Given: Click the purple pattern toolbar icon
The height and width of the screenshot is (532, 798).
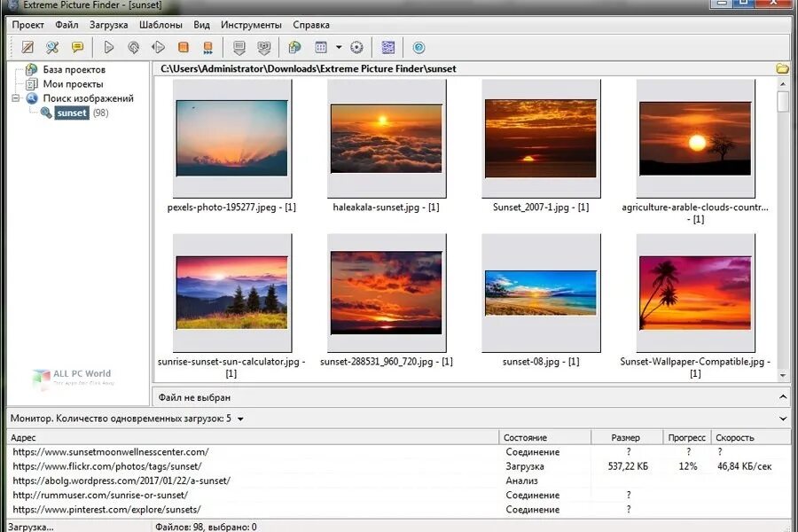Looking at the screenshot, I should click(387, 47).
